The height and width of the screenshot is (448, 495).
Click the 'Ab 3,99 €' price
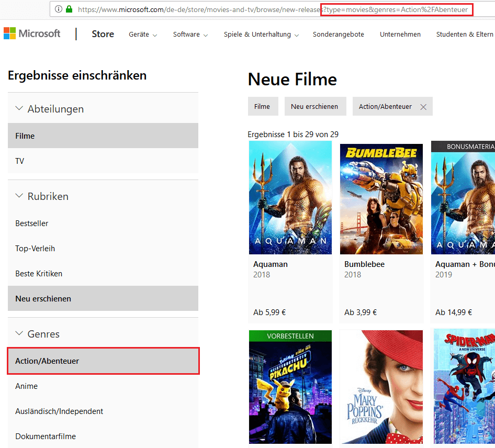tap(360, 312)
